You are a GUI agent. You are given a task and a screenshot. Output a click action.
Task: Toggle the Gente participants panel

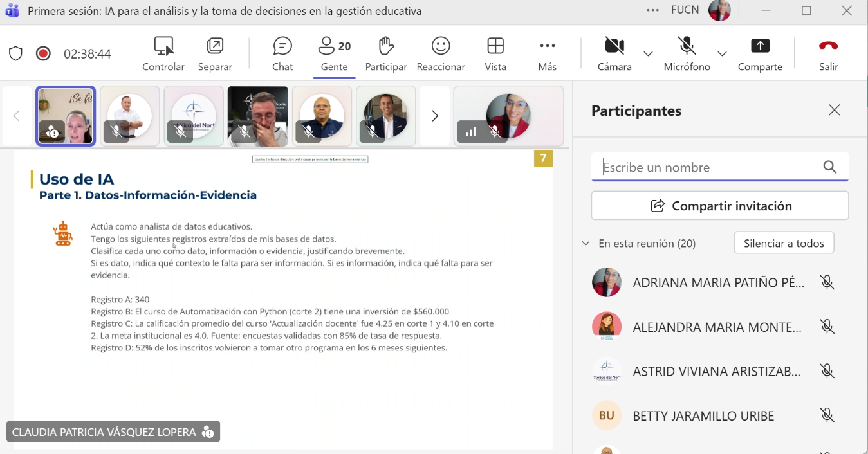335,54
